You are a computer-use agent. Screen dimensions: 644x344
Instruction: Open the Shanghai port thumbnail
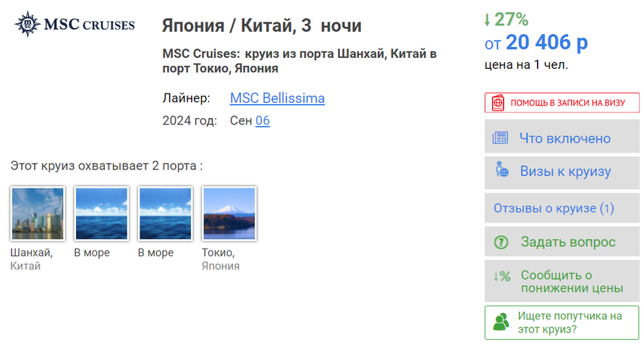coord(38,214)
